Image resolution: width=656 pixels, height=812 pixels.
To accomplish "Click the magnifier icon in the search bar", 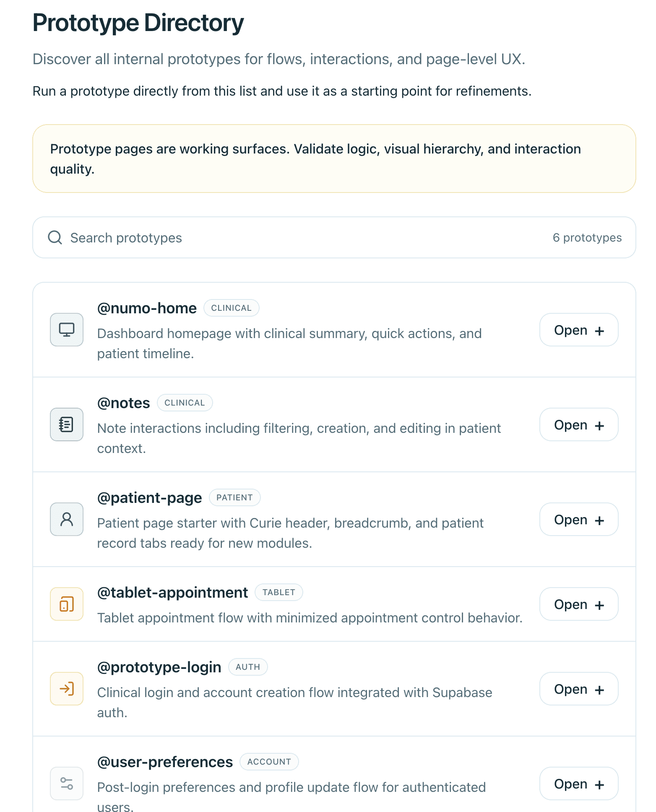I will [55, 237].
